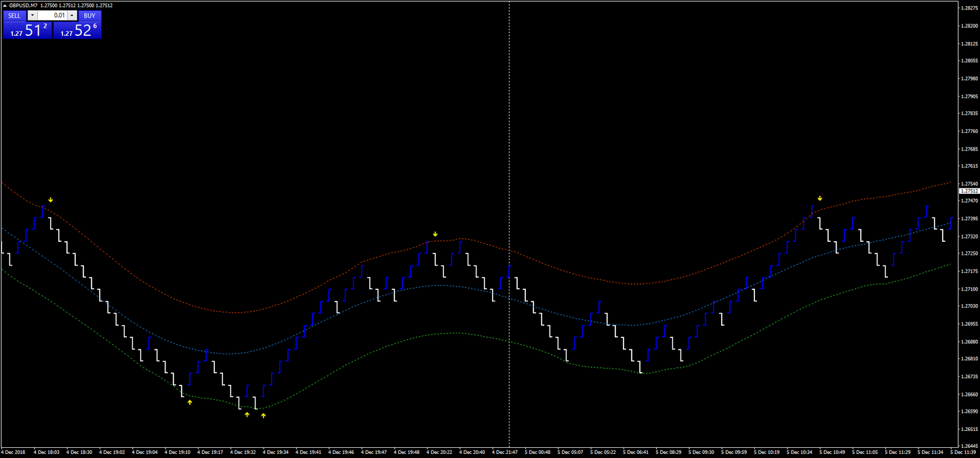Click the BUY quote showing 1.27 52

(77, 30)
